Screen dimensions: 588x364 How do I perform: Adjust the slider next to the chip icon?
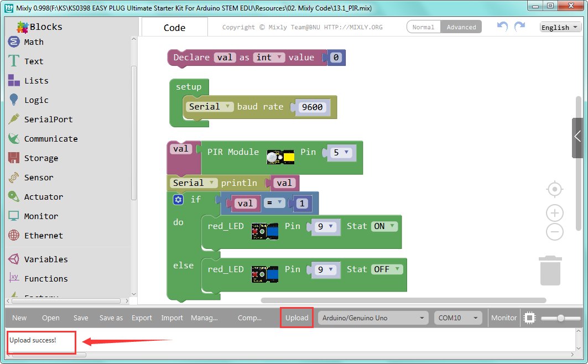(561, 318)
